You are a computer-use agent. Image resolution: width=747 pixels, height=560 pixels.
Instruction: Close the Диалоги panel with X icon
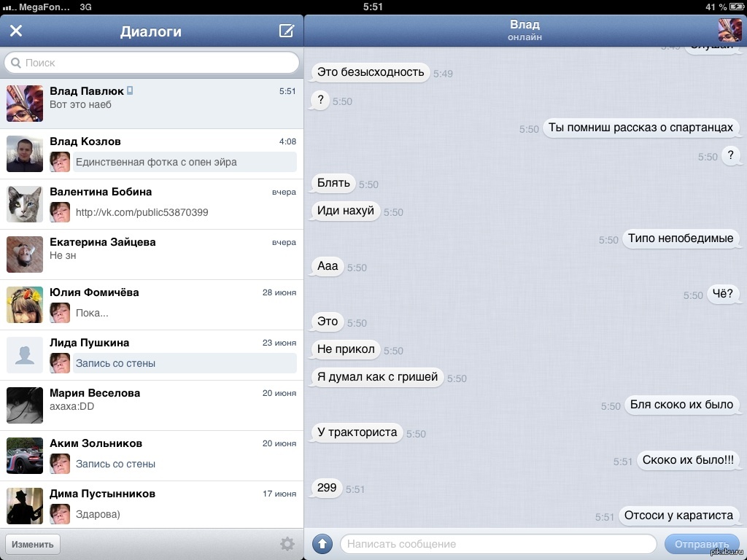(16, 31)
